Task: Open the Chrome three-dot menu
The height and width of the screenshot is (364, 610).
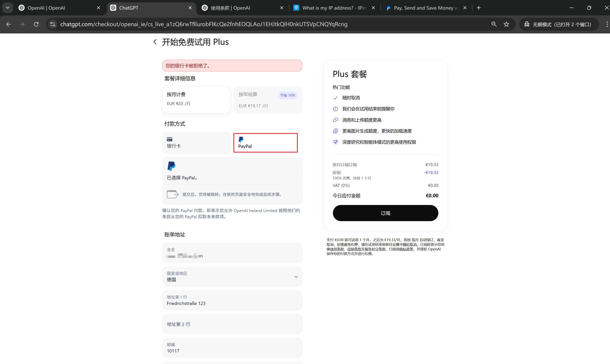Action: [607, 24]
